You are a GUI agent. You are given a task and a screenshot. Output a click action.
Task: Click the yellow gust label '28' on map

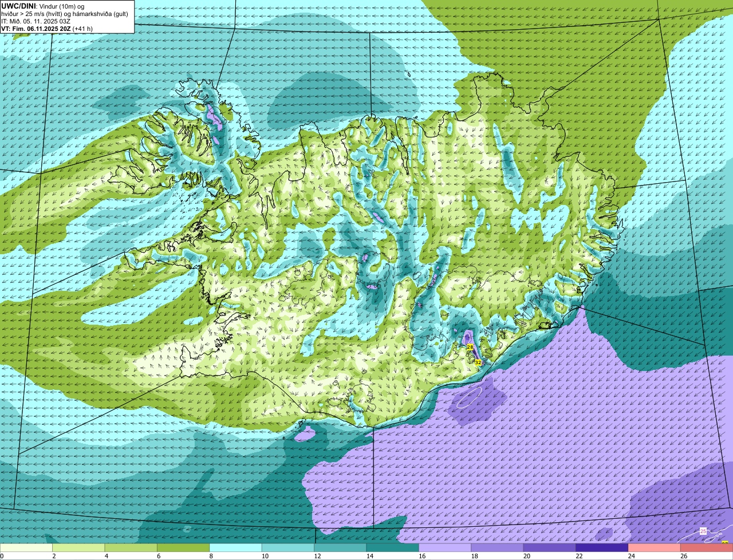point(470,347)
